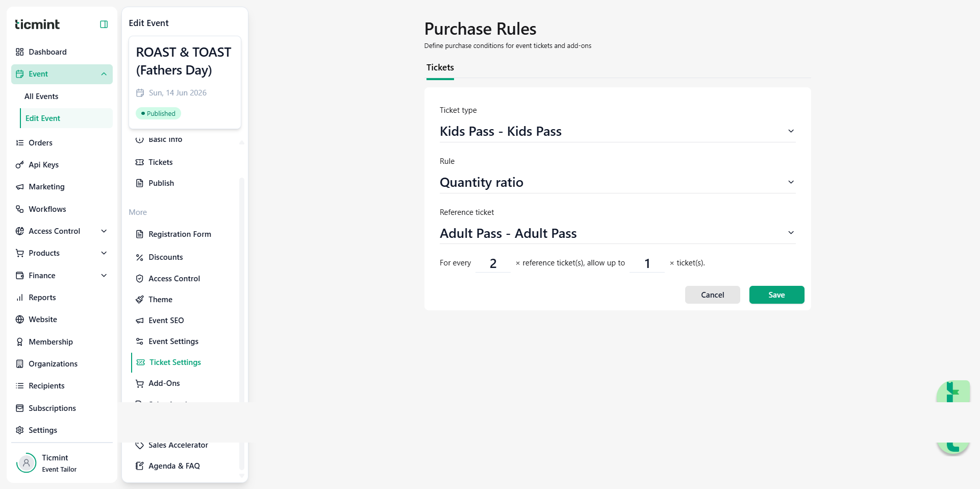The width and height of the screenshot is (980, 489).
Task: Click the Api Keys key icon
Action: 20,165
